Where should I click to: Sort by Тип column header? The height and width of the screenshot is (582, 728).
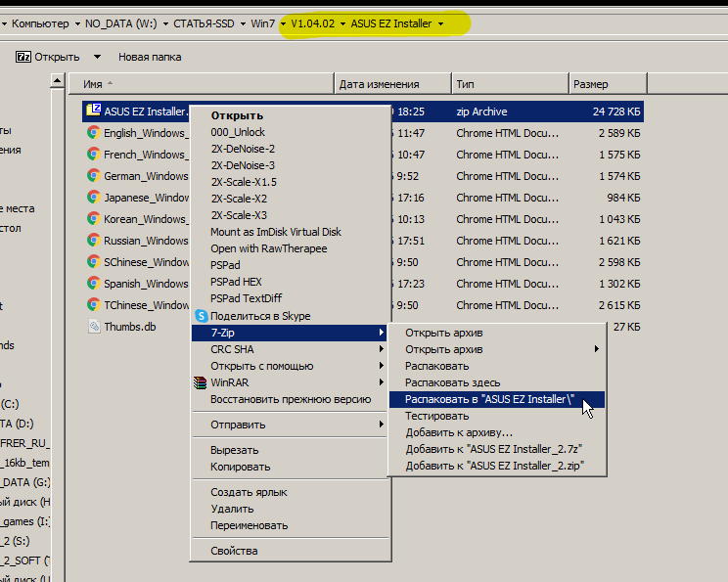tap(466, 84)
